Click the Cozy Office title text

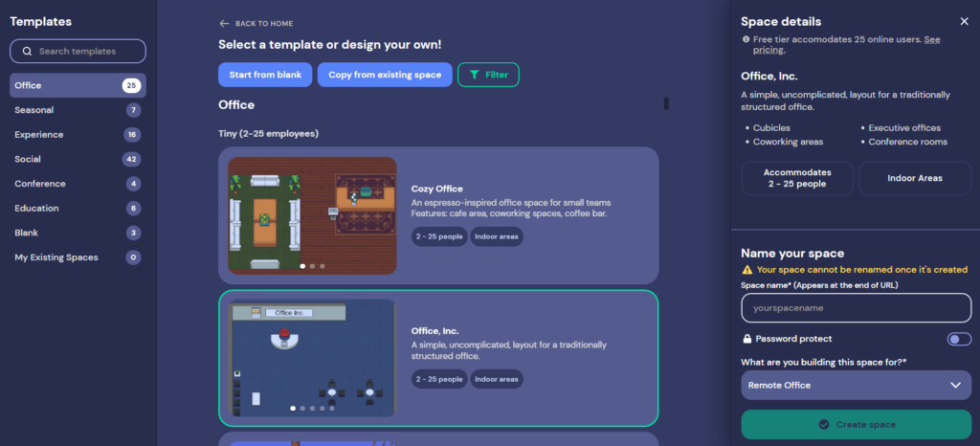click(x=436, y=189)
